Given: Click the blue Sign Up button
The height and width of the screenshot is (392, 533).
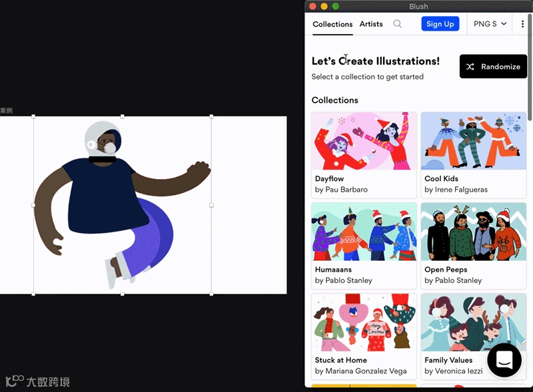Looking at the screenshot, I should coord(440,24).
